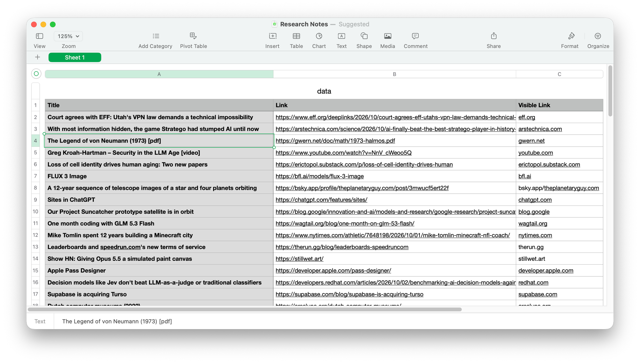Open the Insert toolbar menu
640x364 pixels.
[272, 36]
